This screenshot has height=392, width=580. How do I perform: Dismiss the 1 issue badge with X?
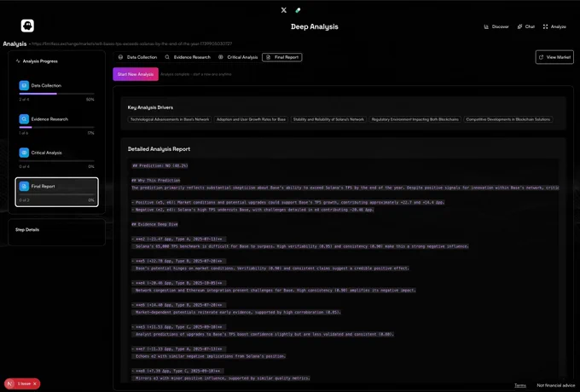point(35,383)
